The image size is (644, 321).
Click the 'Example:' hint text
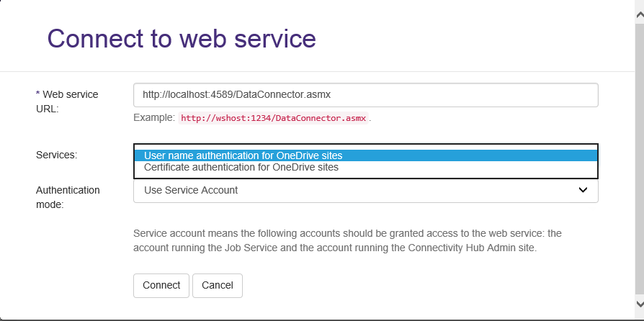(153, 117)
